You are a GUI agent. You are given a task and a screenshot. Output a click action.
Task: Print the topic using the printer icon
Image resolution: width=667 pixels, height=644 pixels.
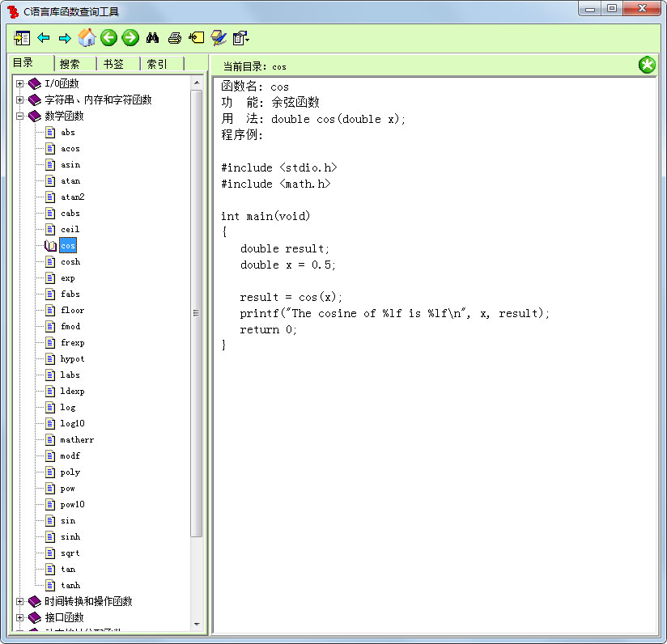(x=174, y=38)
